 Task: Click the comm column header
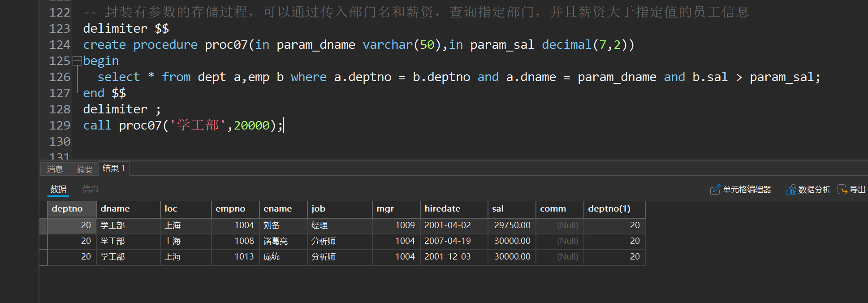[560, 209]
